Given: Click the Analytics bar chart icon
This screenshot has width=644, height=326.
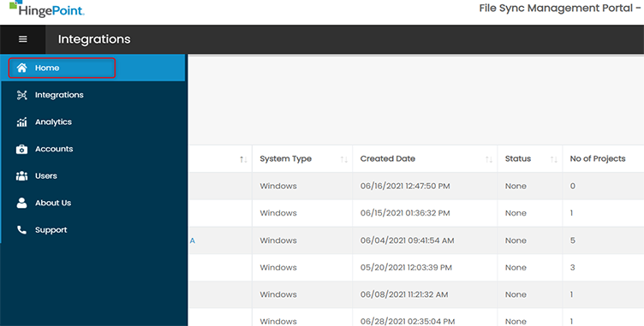Looking at the screenshot, I should coord(21,122).
